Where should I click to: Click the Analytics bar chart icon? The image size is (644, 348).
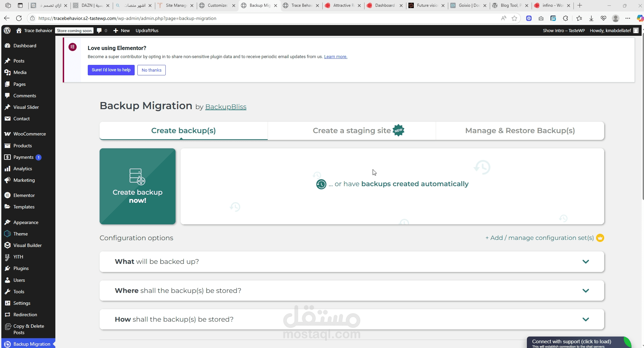coord(7,169)
